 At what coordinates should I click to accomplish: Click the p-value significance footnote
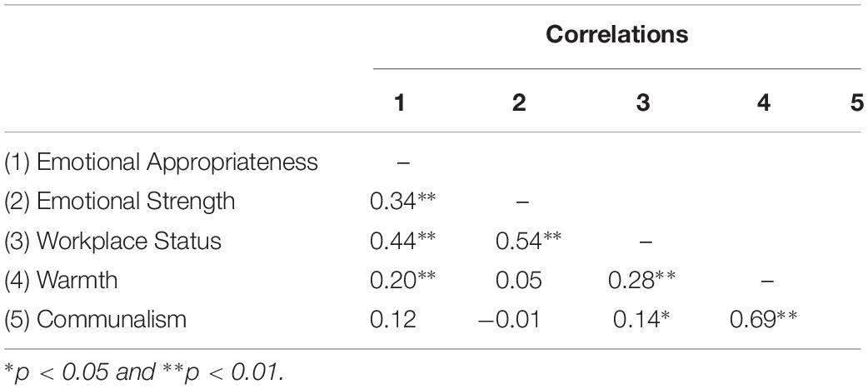coord(144,372)
